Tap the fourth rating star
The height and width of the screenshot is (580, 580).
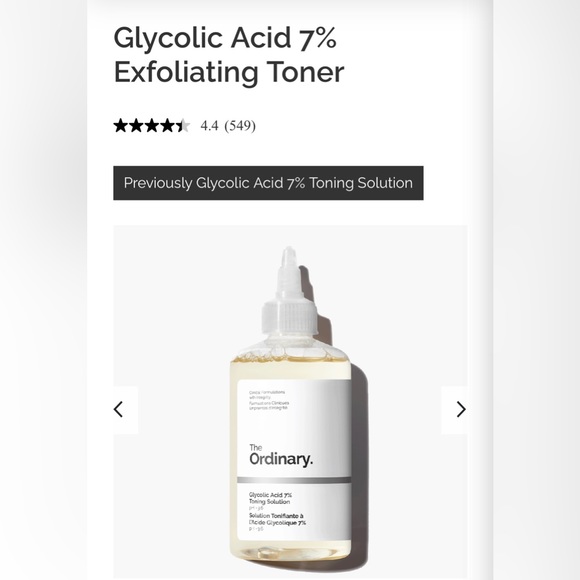click(167, 126)
